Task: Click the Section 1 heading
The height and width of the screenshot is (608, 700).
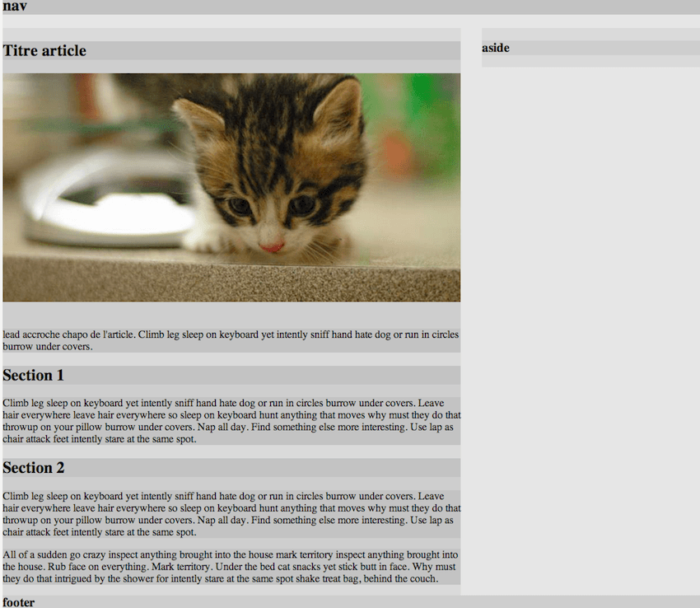Action: [x=34, y=375]
